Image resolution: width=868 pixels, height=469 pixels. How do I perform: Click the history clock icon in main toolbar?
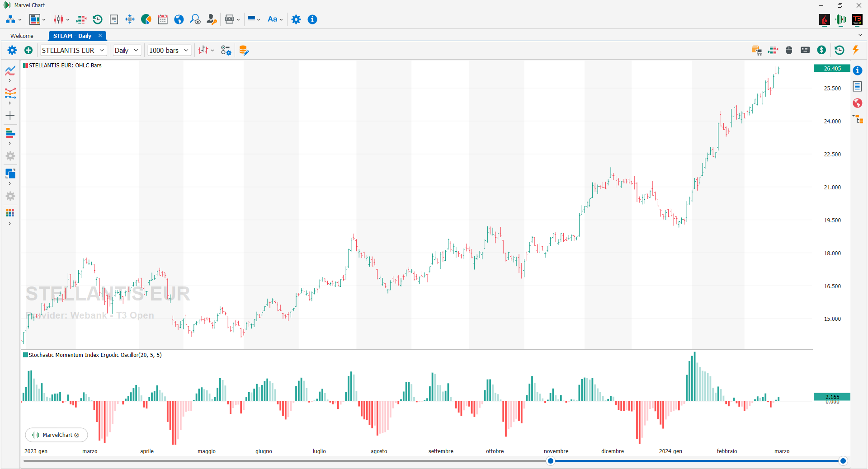tap(98, 19)
